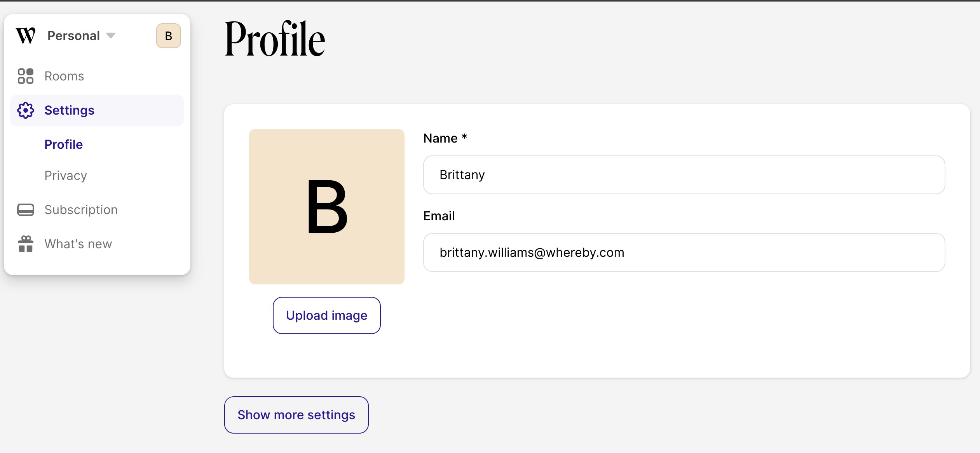980x453 pixels.
Task: Select the Settings menu item
Action: tap(69, 110)
